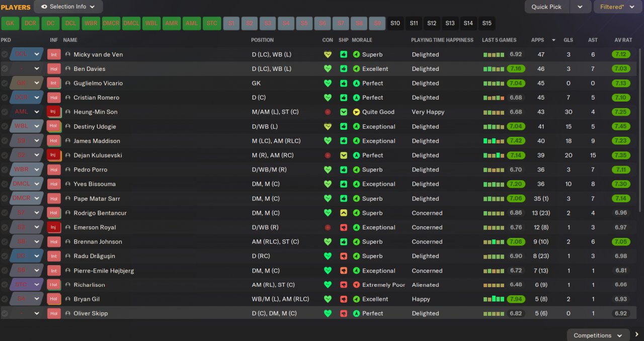Select the S15 substitute slot
Image resolution: width=644 pixels, height=341 pixels.
pos(487,23)
